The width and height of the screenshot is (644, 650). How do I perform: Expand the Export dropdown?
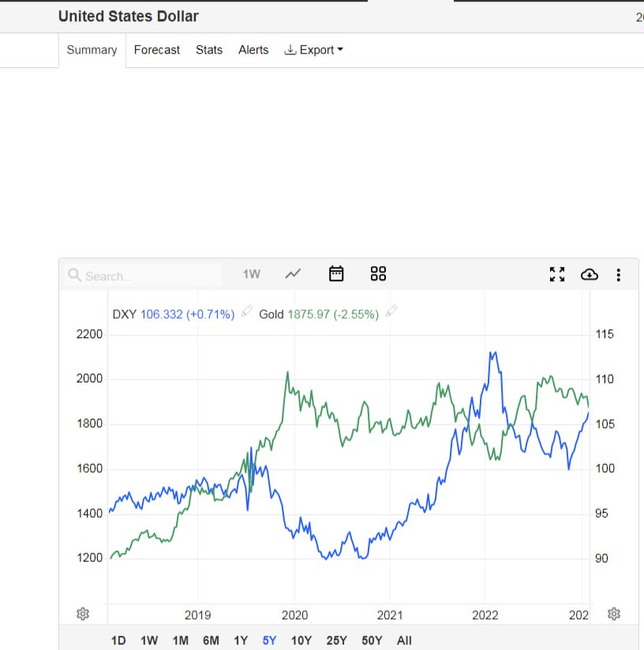[314, 50]
